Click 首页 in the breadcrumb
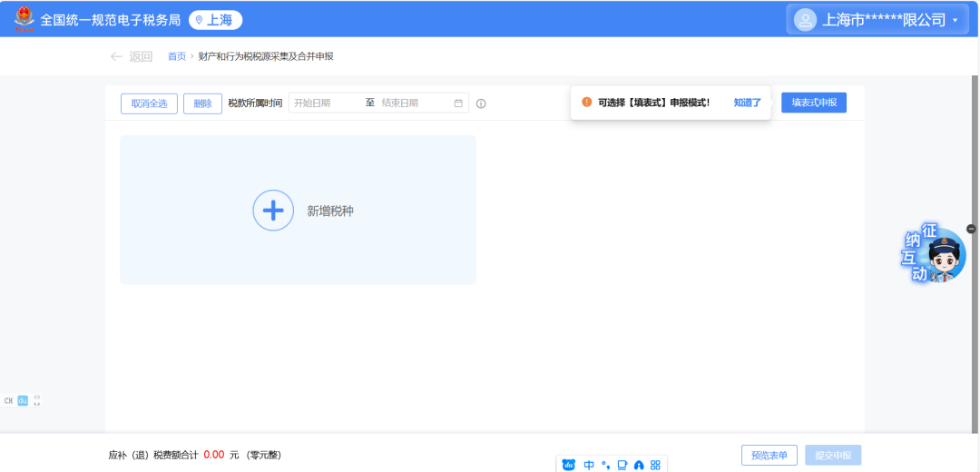This screenshot has width=980, height=472. click(x=176, y=56)
